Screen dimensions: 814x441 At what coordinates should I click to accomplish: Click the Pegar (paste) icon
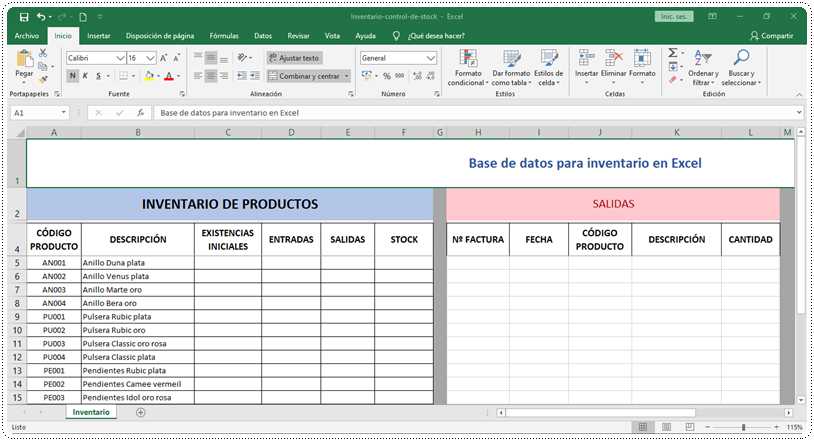pyautogui.click(x=24, y=61)
